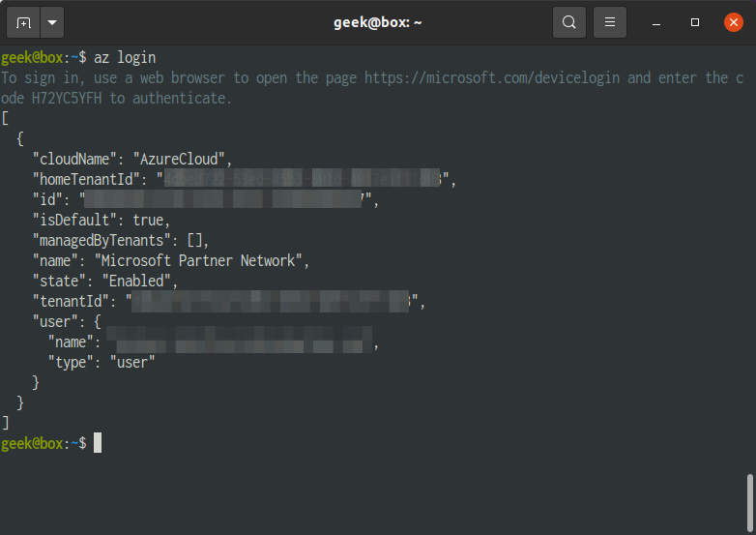Click the "type": "user" line
This screenshot has height=535, width=756.
(102, 362)
